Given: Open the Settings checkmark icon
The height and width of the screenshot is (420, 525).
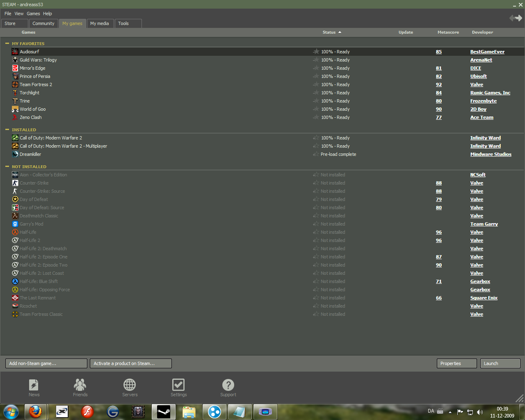Looking at the screenshot, I should click(x=178, y=385).
